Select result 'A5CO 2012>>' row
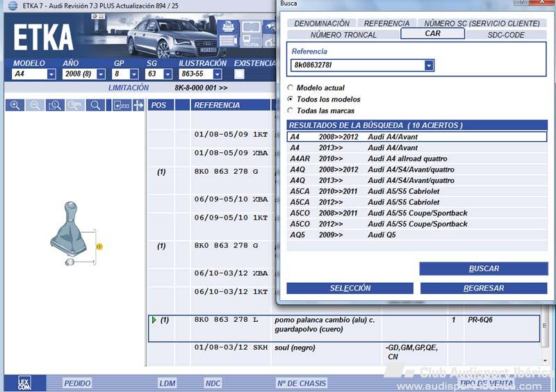This screenshot has width=556, height=392. click(416, 224)
